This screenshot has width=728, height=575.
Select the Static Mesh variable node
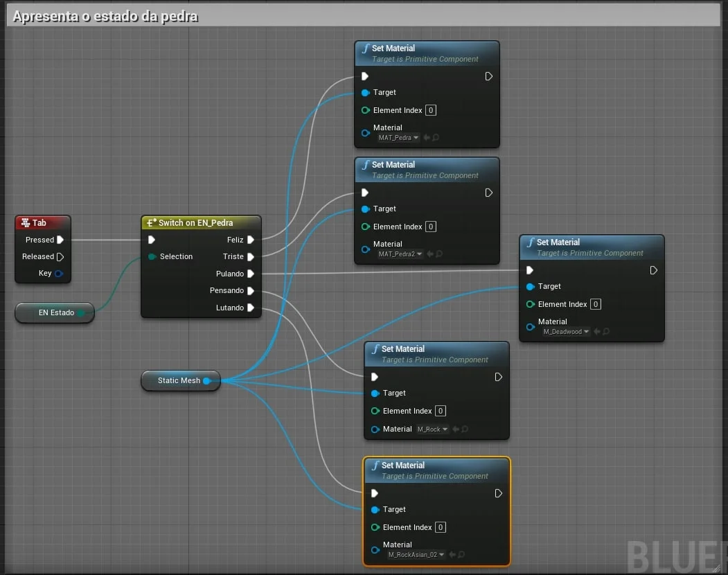pos(181,381)
